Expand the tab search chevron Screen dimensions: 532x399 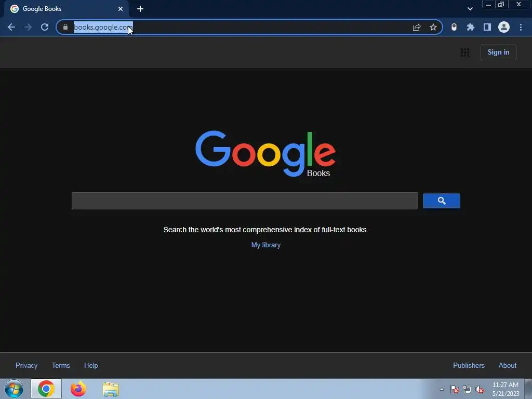point(470,9)
